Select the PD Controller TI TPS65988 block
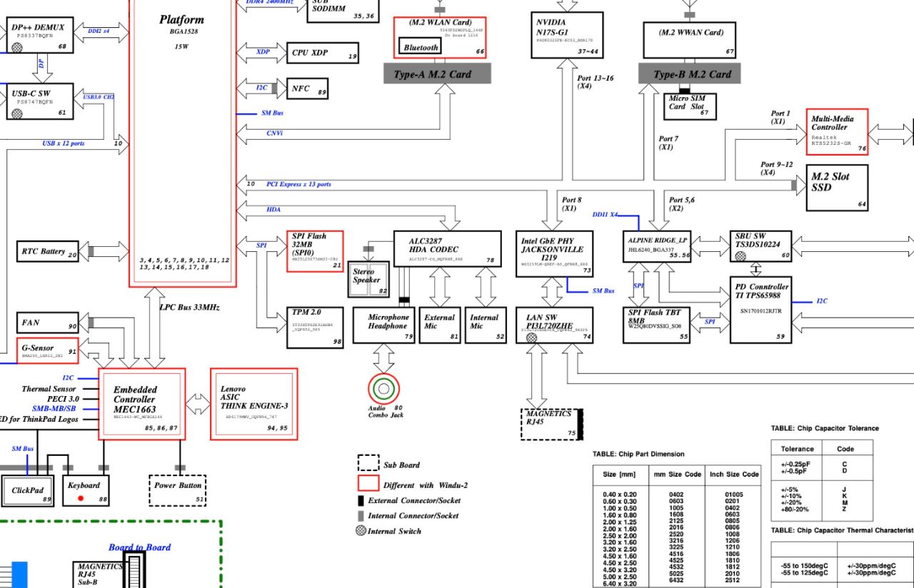The height and width of the screenshot is (588, 914). [762, 310]
